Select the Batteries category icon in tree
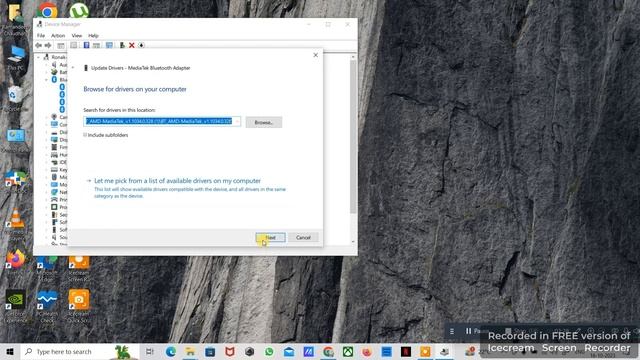 pos(54,72)
